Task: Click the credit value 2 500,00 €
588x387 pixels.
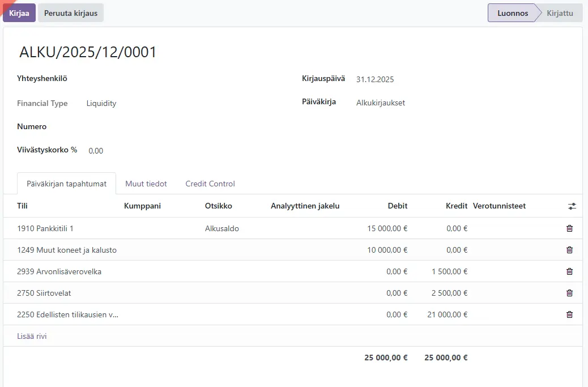Action: 449,293
